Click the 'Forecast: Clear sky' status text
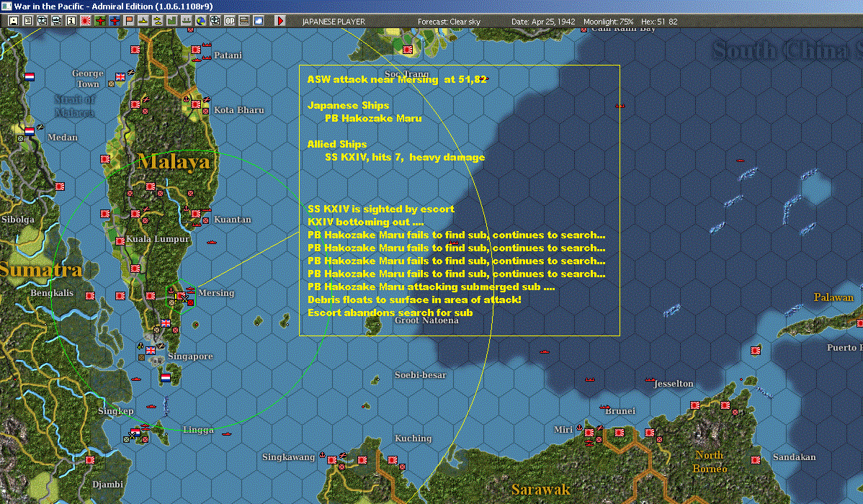 pos(449,22)
